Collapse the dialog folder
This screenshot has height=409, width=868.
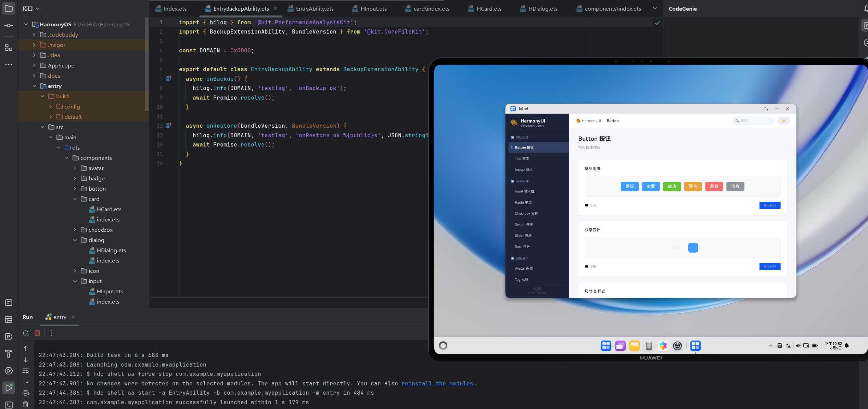(x=75, y=240)
